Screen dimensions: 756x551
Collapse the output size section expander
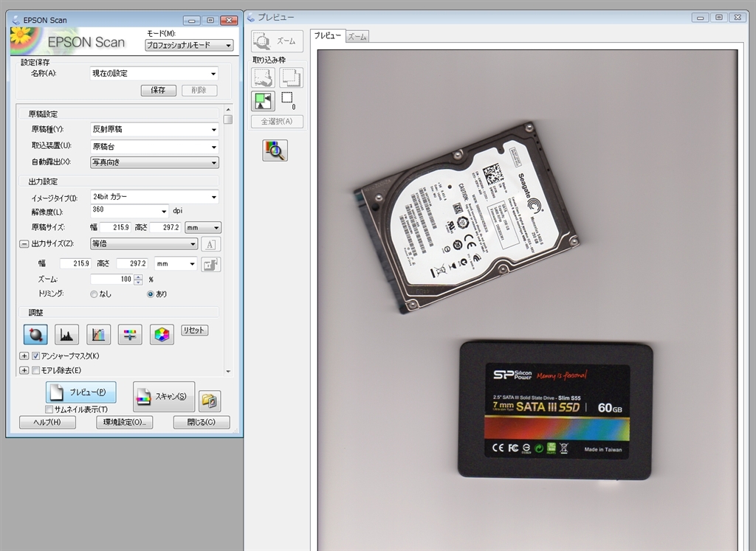24,244
